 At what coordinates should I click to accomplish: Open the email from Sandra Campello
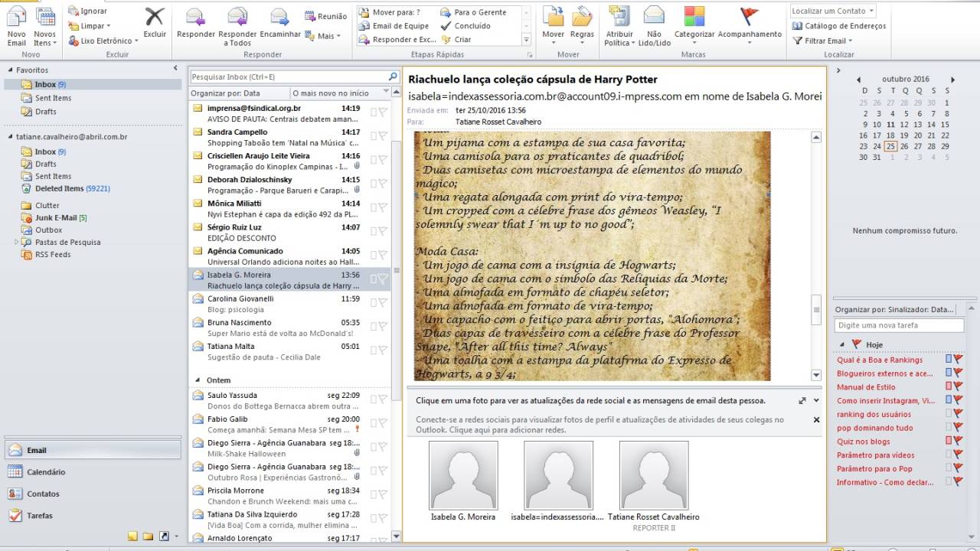[289, 137]
